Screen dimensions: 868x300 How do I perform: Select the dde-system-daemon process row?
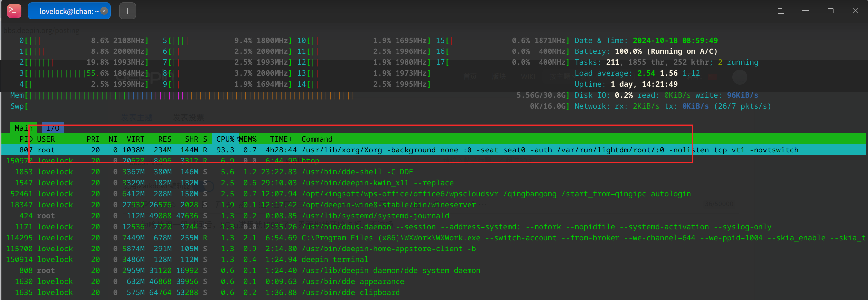(434, 271)
